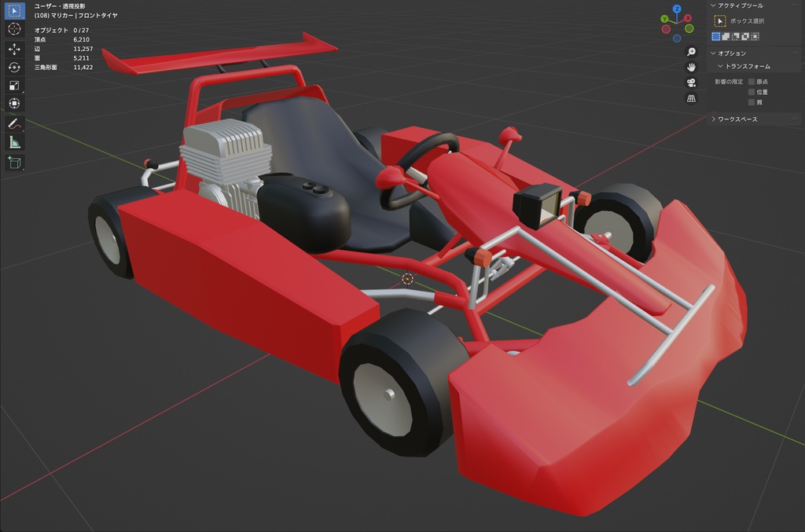Viewport: 805px width, 532px height.
Task: Click the 頂点 6,210 statistic
Action: (61, 39)
